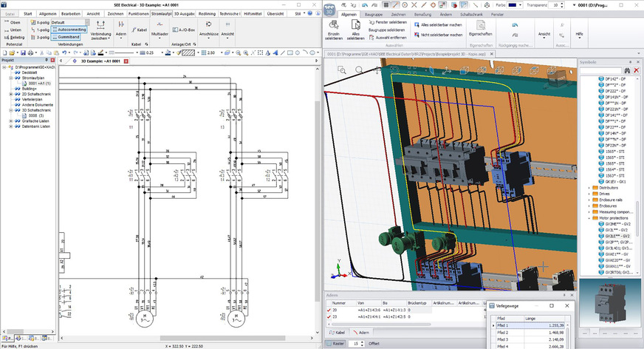This screenshot has width=644, height=349.
Task: Click the Save icon in the toolbar
Action: tap(24, 53)
